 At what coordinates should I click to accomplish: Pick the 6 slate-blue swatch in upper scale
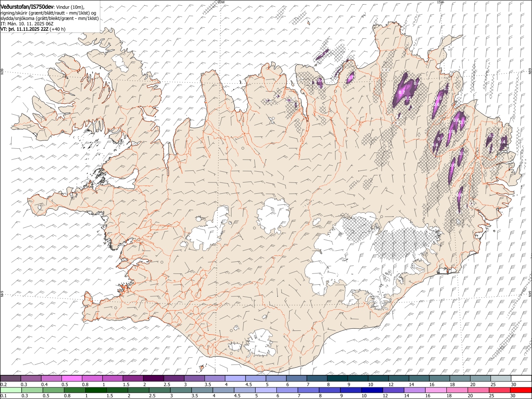[x=296, y=379]
